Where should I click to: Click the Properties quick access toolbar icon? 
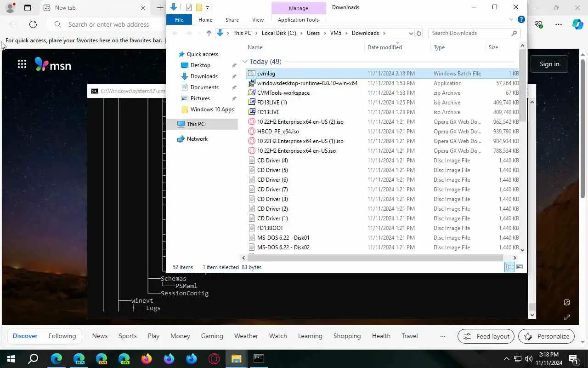(x=189, y=7)
